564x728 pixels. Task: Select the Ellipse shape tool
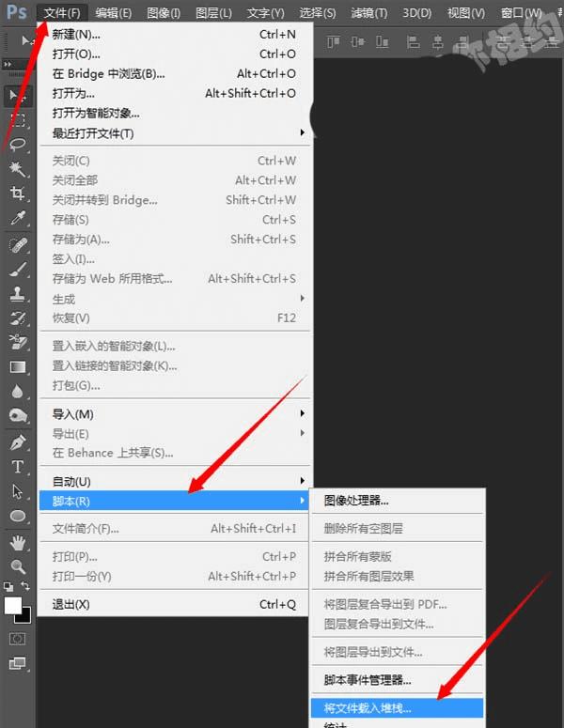pos(18,516)
